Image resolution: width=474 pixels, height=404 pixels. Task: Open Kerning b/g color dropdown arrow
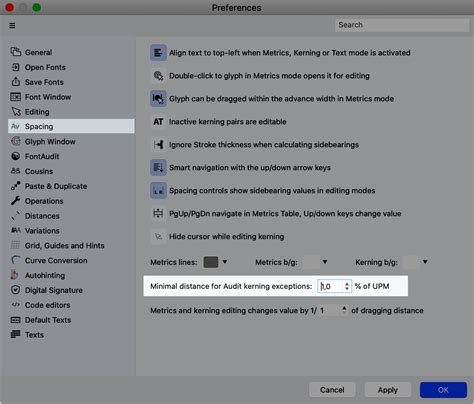(x=425, y=262)
